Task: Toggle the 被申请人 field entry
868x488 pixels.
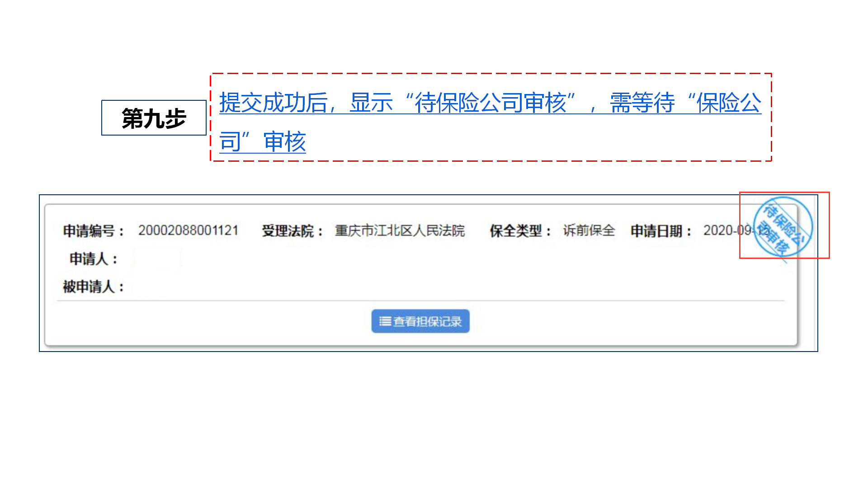Action: click(93, 286)
